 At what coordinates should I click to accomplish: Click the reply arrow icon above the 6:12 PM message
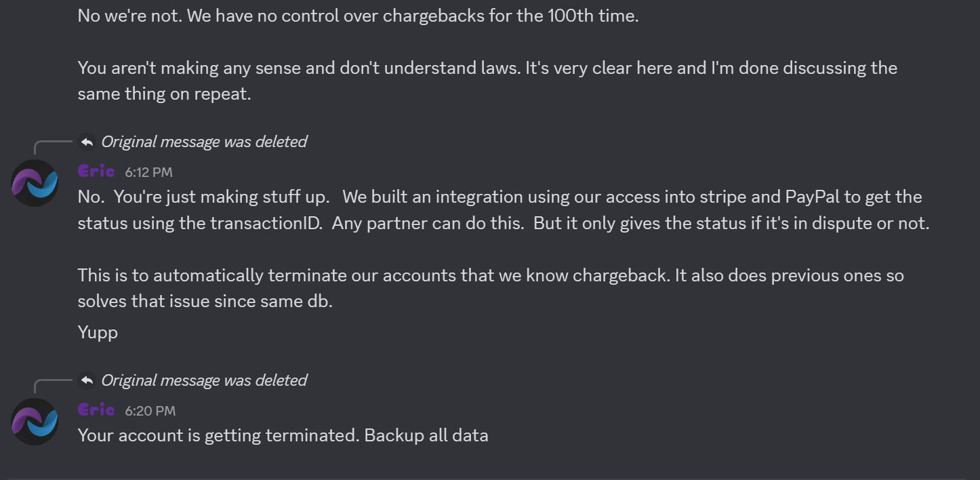point(87,142)
